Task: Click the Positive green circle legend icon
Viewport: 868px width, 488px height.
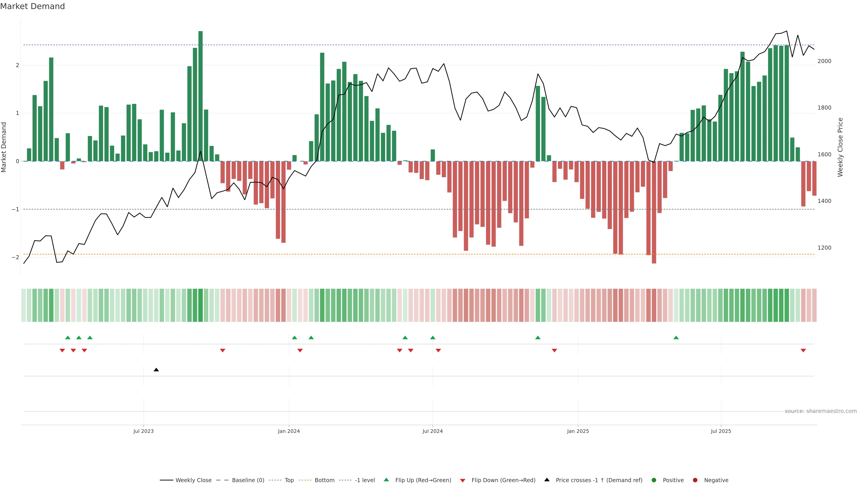Action: pyautogui.click(x=654, y=480)
